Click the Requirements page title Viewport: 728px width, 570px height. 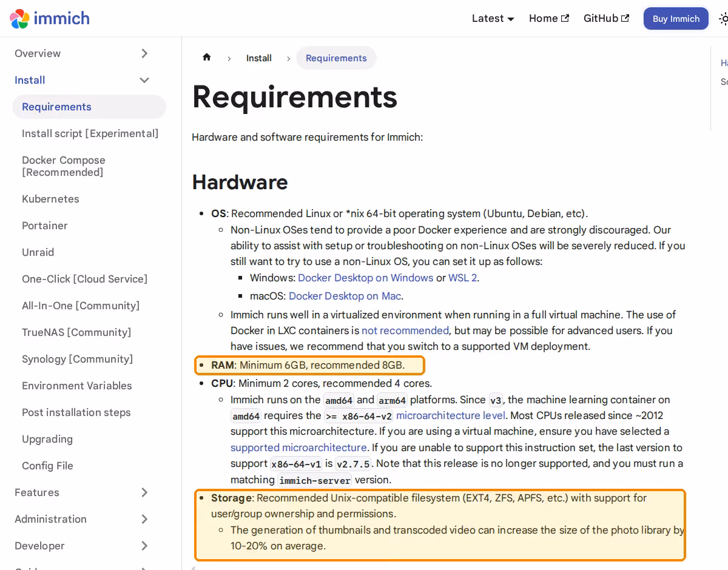[x=295, y=97]
